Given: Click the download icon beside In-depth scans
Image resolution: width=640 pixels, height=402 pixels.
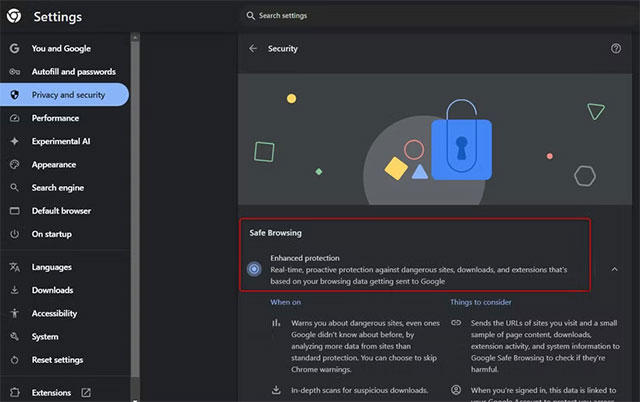Looking at the screenshot, I should click(276, 390).
